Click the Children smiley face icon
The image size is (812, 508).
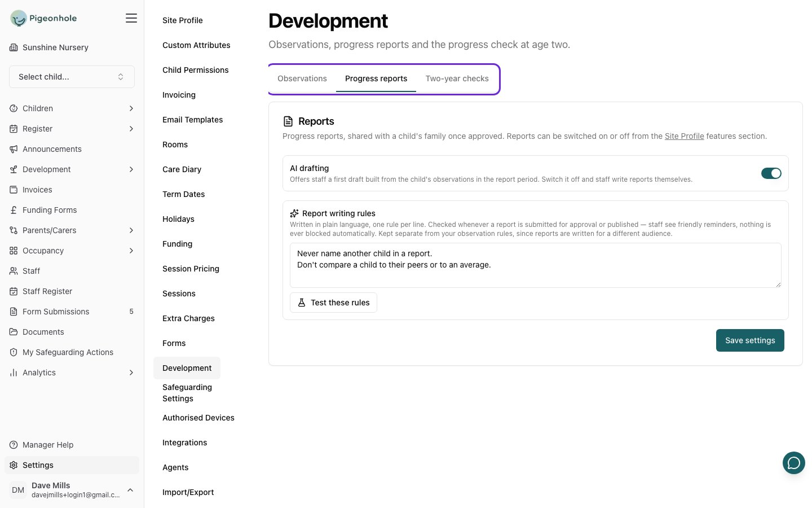tap(14, 108)
